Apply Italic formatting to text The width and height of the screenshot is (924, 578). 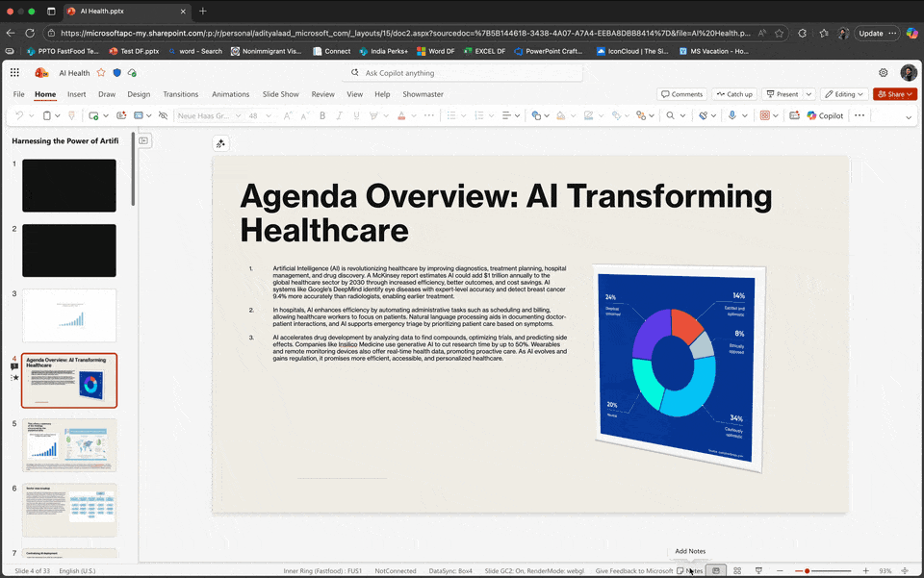338,115
